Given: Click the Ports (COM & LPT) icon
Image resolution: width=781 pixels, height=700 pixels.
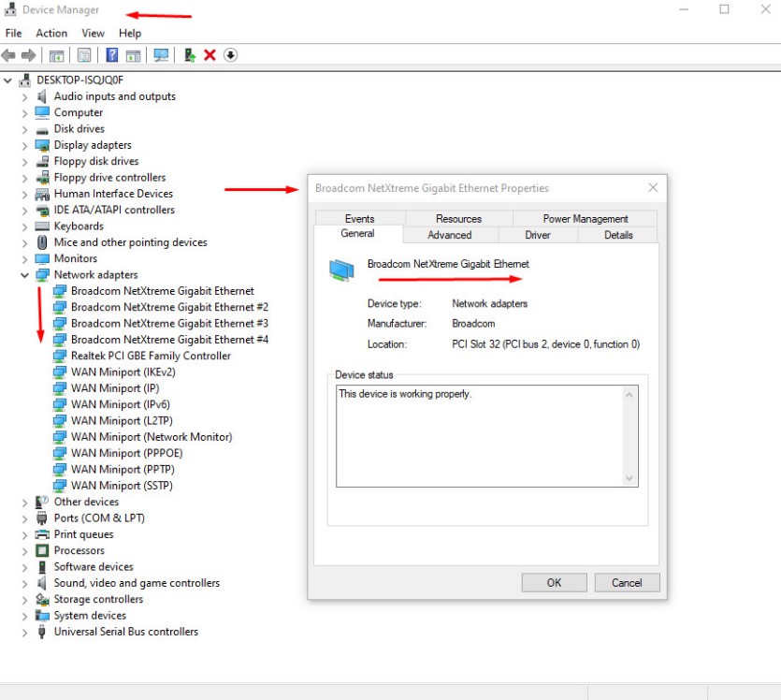Looking at the screenshot, I should click(42, 518).
